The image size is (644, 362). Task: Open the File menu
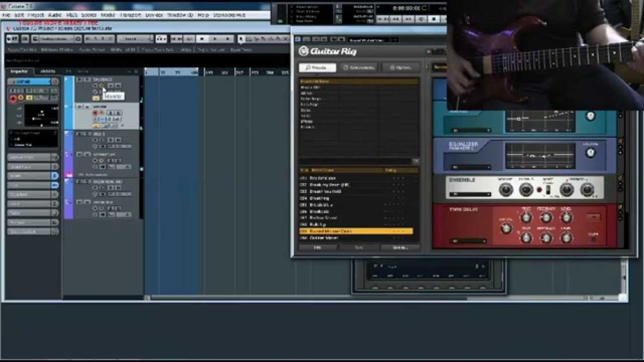[x=6, y=15]
